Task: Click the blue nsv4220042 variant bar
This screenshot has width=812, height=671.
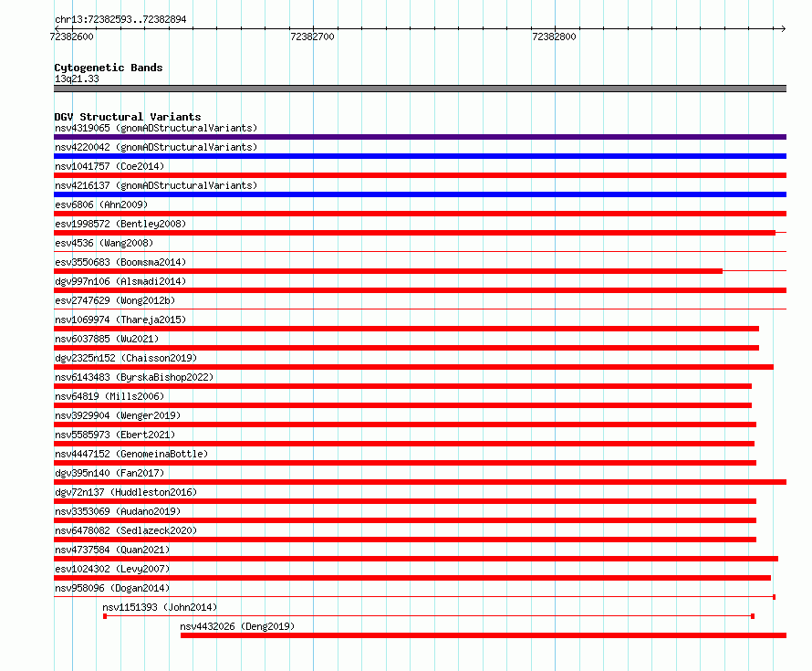Action: pyautogui.click(x=420, y=156)
